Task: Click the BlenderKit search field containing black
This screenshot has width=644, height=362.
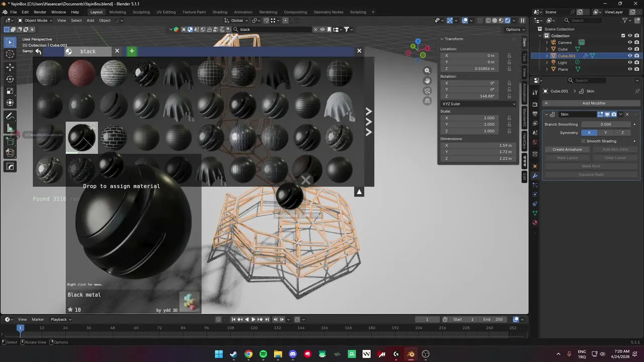Action: click(275, 29)
